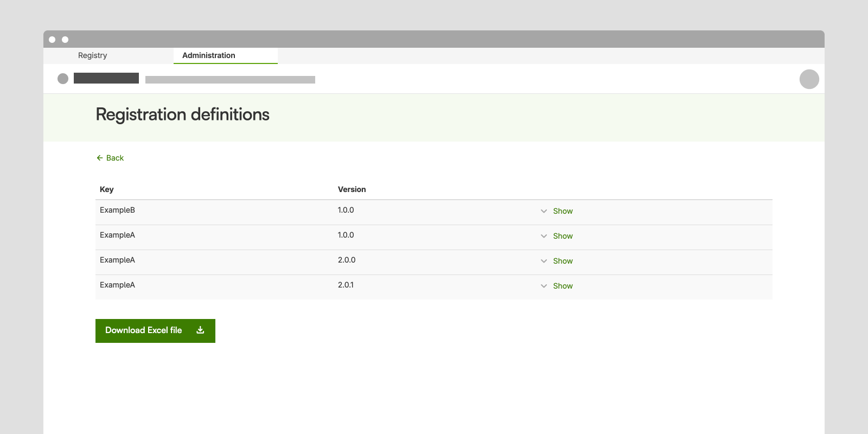The width and height of the screenshot is (868, 434).
Task: Select the ExampleA key cell for version 1.0.0
Action: coord(117,235)
